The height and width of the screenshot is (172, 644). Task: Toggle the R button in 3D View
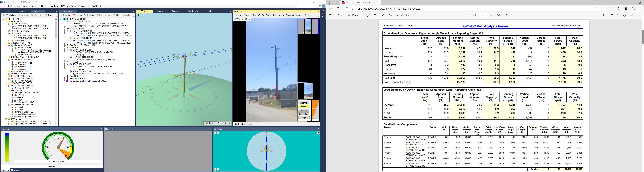tap(138, 15)
